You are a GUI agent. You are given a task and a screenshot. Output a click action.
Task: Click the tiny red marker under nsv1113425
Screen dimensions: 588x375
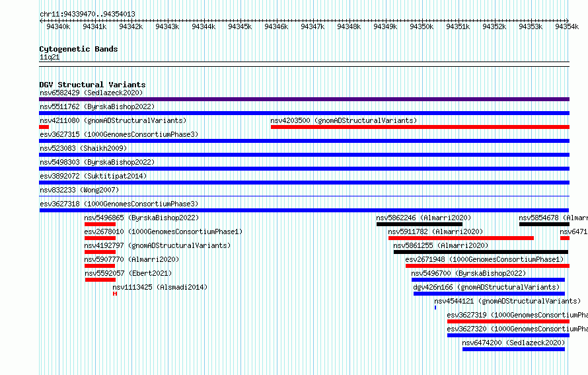point(115,294)
